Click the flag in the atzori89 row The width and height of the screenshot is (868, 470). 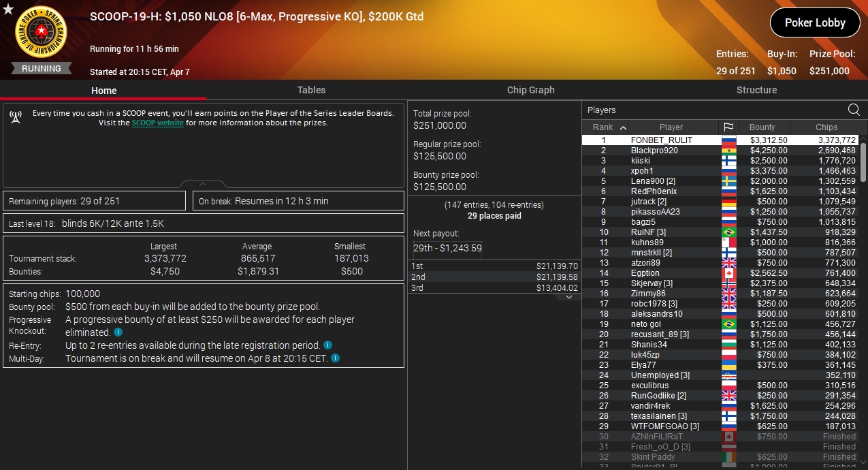[728, 263]
